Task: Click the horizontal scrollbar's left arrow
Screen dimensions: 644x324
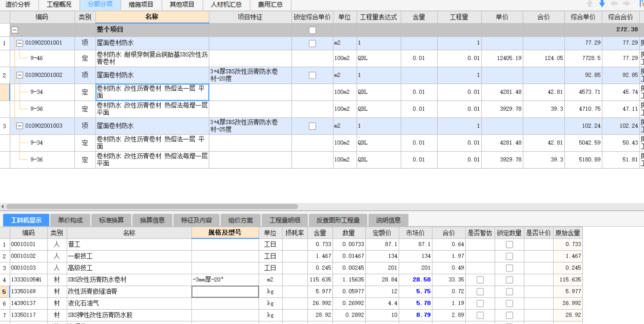Action: pos(2,207)
